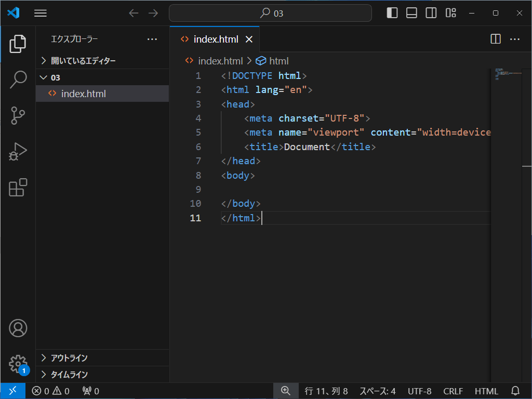
Task: Open the Run and Debug view
Action: click(x=18, y=151)
